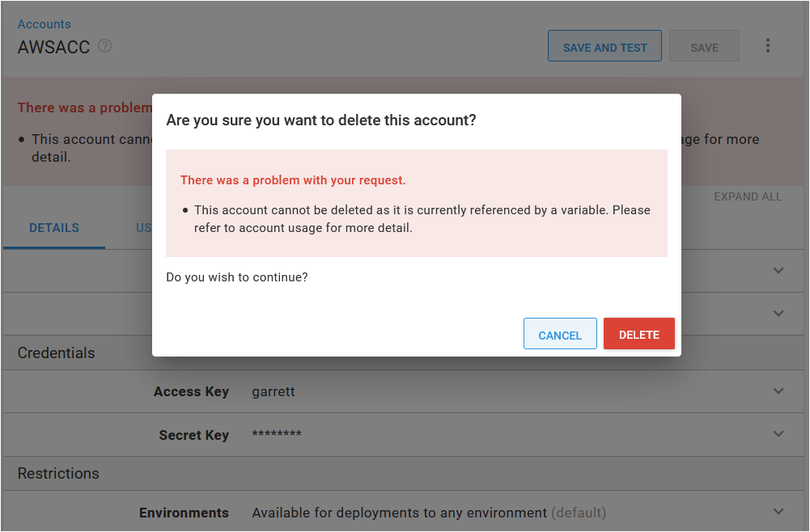Click the Credentials section header
The height and width of the screenshot is (532, 810).
tap(57, 353)
